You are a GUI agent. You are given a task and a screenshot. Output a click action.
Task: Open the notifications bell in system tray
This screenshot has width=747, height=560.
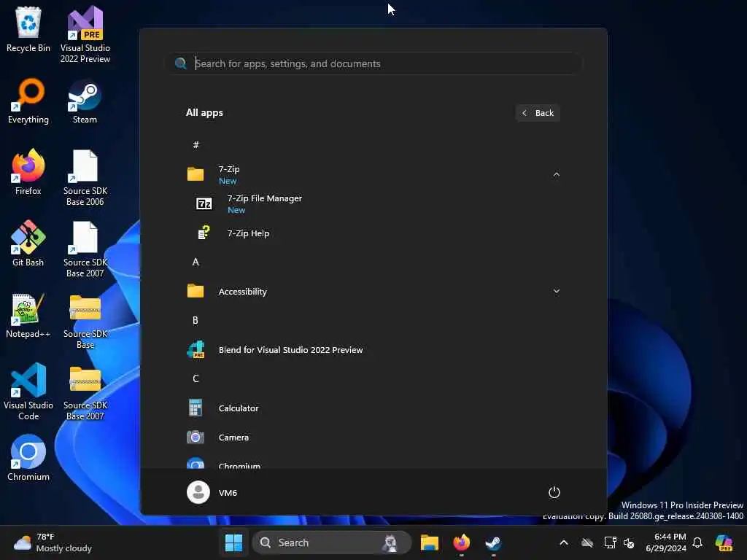pos(697,542)
